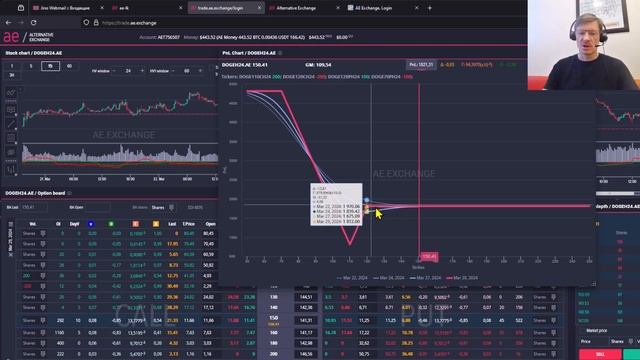The width and height of the screenshot is (640, 360).
Task: Click the Price input in order panel
Action: [x=594, y=341]
